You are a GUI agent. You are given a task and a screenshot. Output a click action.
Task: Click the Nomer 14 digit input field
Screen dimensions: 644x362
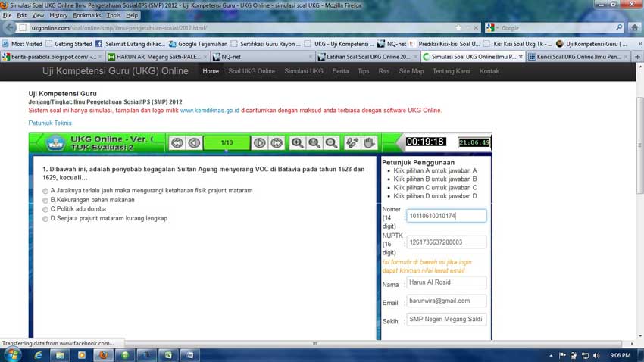click(446, 216)
